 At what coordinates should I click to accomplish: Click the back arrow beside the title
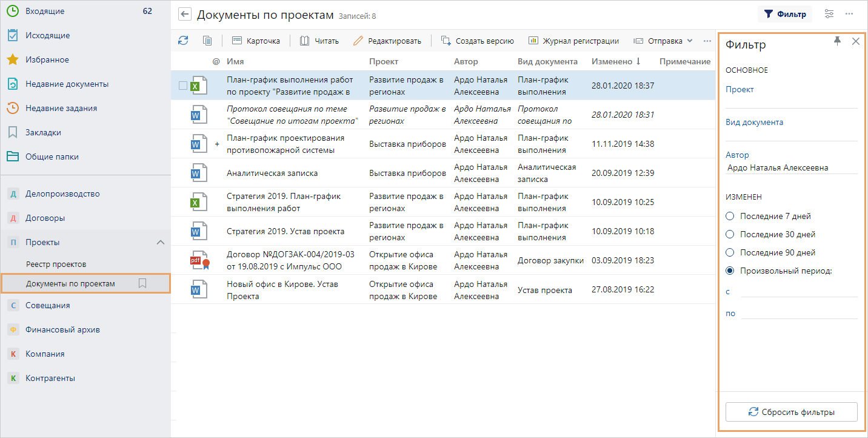point(185,15)
